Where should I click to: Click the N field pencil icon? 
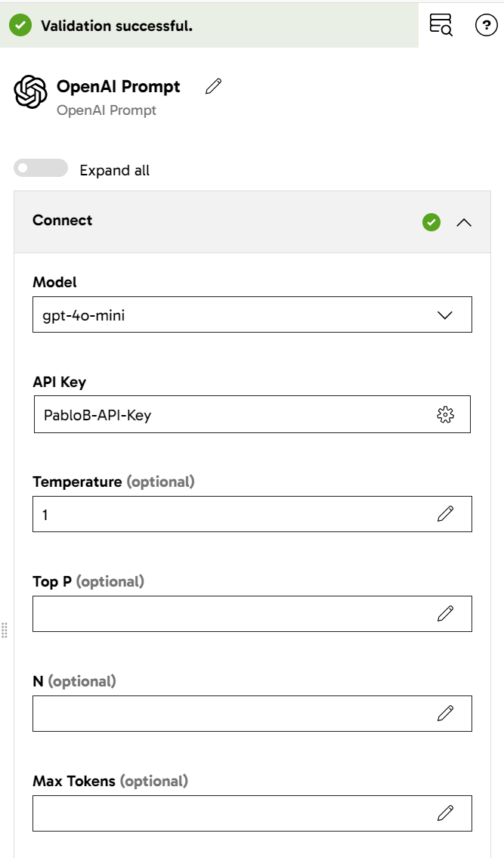pyautogui.click(x=446, y=713)
